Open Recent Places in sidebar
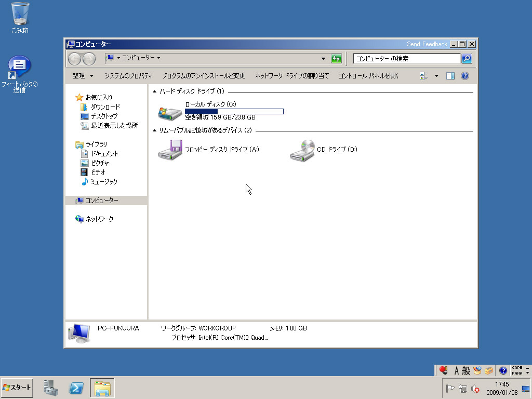532x399 pixels. [x=109, y=126]
